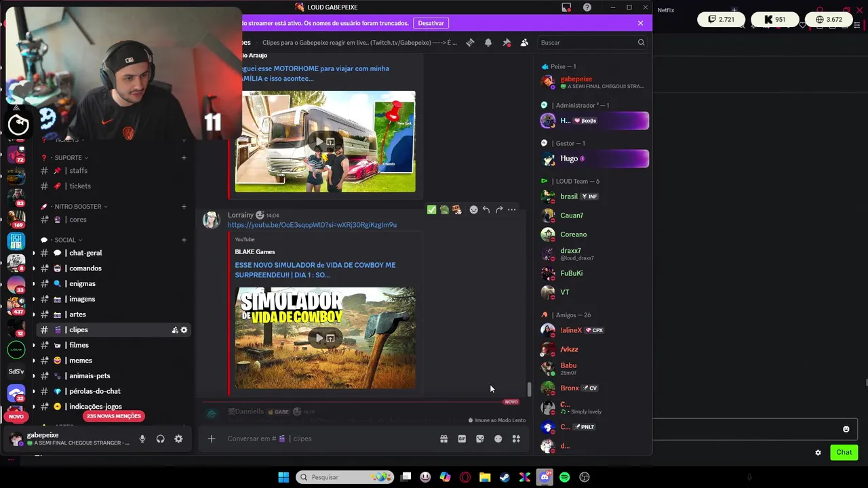Reply to Lorrainy's message
868x488 pixels.
point(486,209)
